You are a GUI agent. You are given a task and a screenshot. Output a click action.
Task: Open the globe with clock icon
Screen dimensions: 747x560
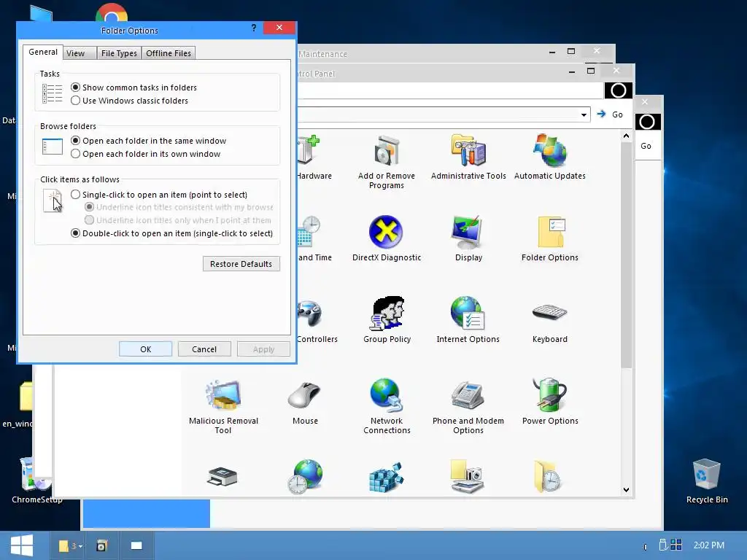click(306, 476)
